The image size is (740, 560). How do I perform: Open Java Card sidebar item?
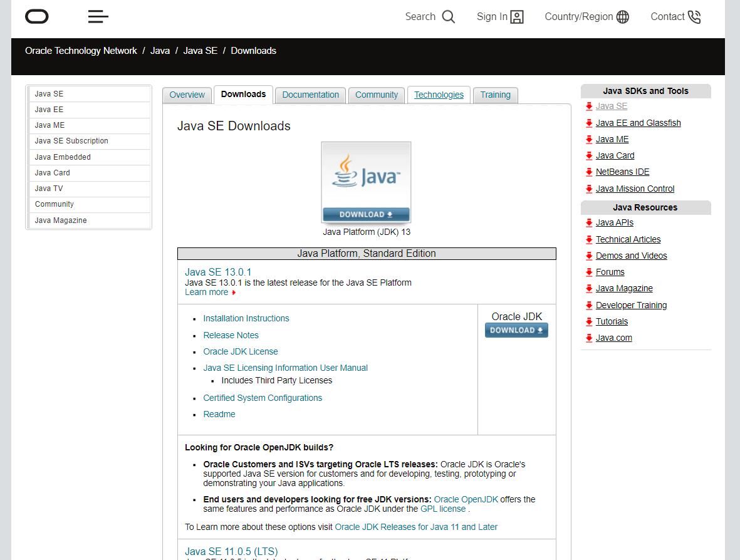point(90,173)
